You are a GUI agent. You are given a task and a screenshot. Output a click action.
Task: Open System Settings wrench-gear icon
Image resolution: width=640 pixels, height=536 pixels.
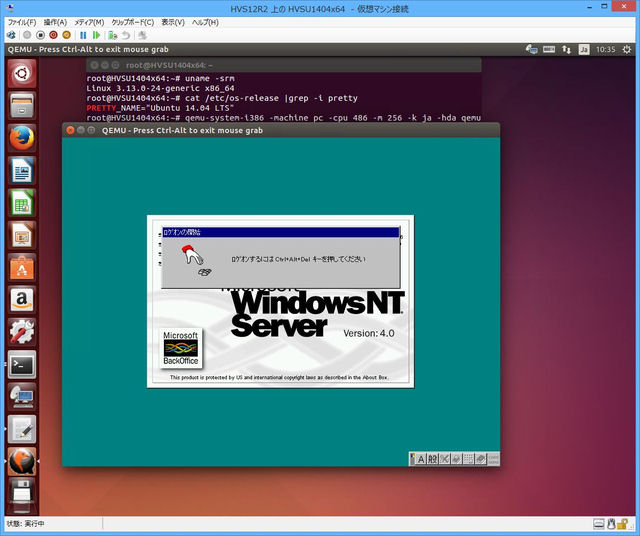pos(22,332)
